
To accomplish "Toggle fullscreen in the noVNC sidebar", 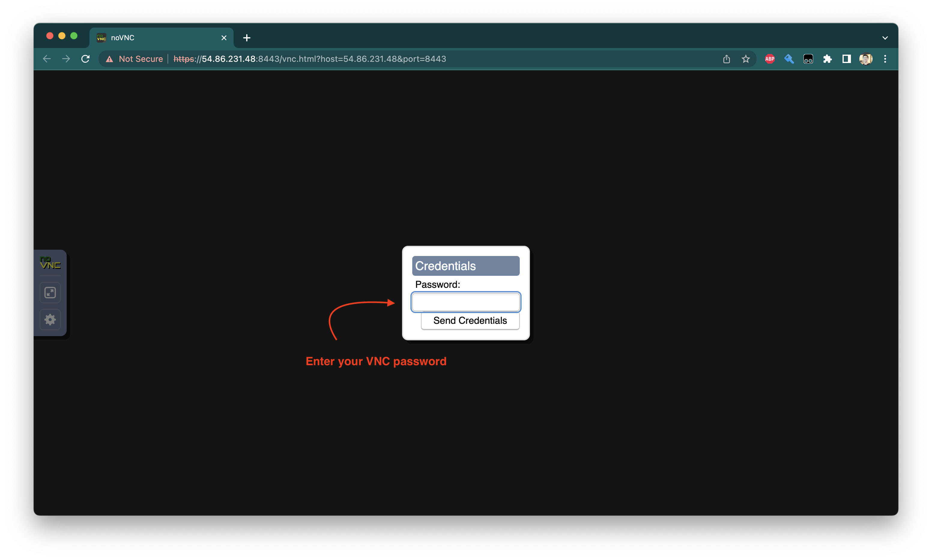I will tap(50, 292).
